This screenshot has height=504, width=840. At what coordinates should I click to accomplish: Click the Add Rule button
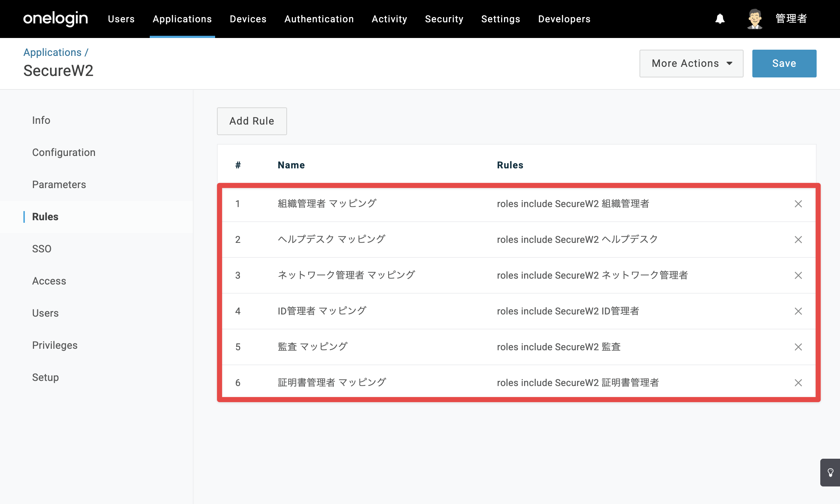point(252,121)
